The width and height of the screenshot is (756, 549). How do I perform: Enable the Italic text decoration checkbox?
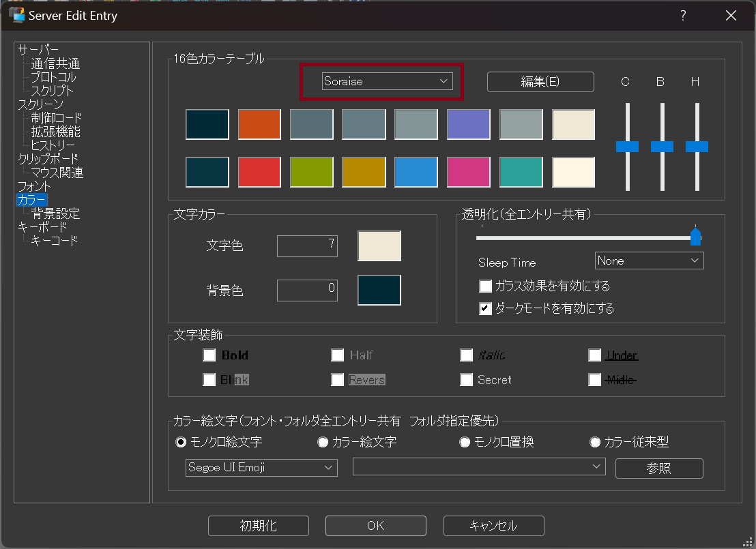click(467, 355)
